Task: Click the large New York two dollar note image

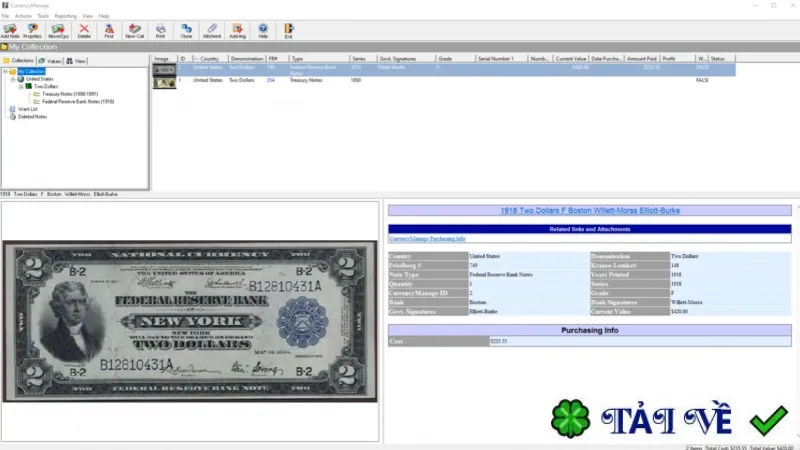Action: [190, 321]
